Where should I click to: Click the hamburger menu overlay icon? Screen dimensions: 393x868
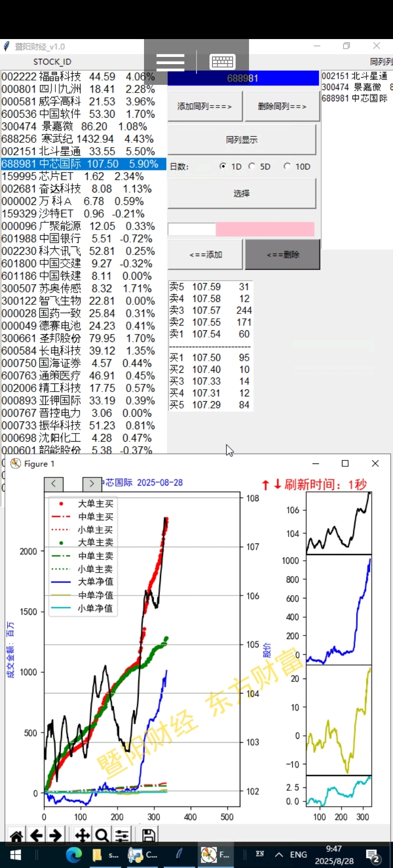point(170,62)
